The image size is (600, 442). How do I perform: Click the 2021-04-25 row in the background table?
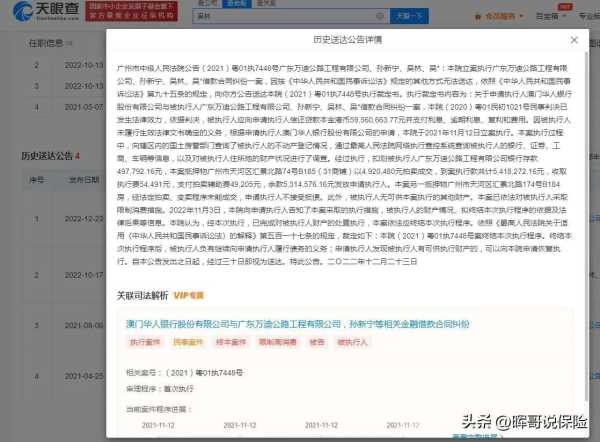64,376
